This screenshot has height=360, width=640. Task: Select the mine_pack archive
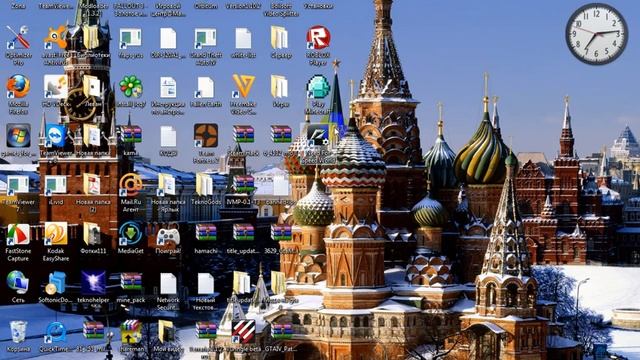pos(131,281)
